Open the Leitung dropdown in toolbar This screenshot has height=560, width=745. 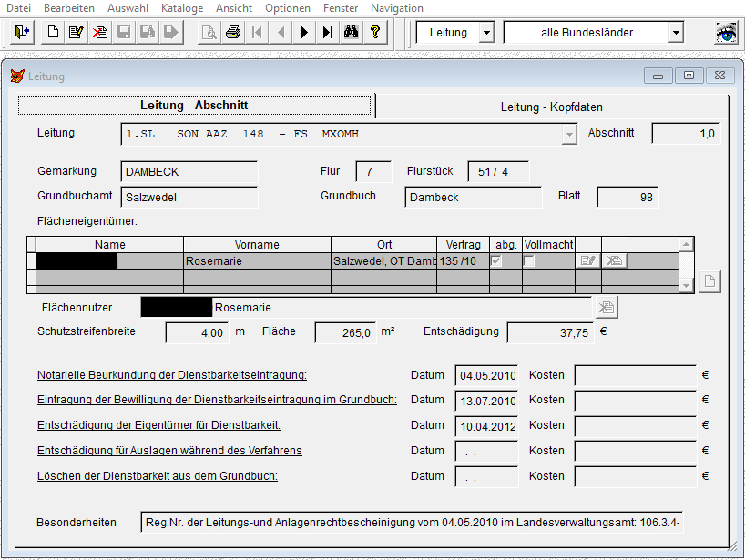point(486,33)
